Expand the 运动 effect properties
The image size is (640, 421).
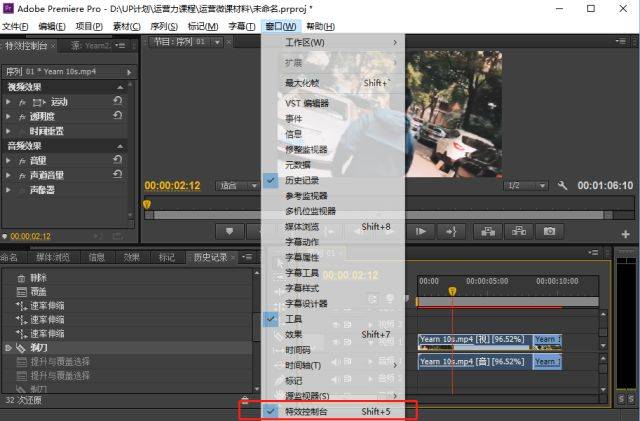8,102
